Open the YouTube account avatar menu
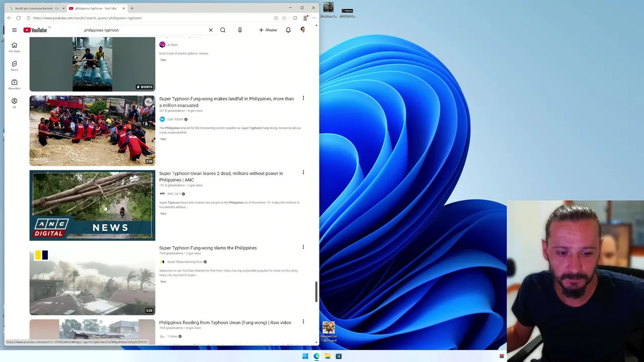 [x=303, y=30]
